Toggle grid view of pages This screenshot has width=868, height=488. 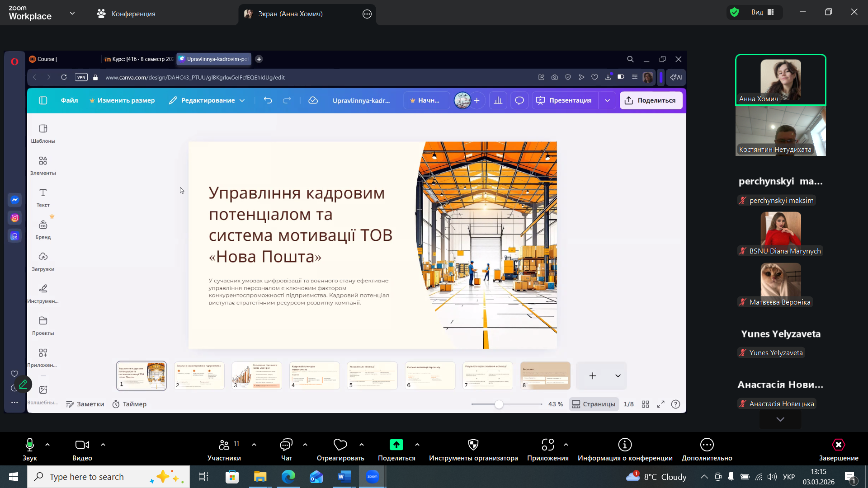coord(646,404)
